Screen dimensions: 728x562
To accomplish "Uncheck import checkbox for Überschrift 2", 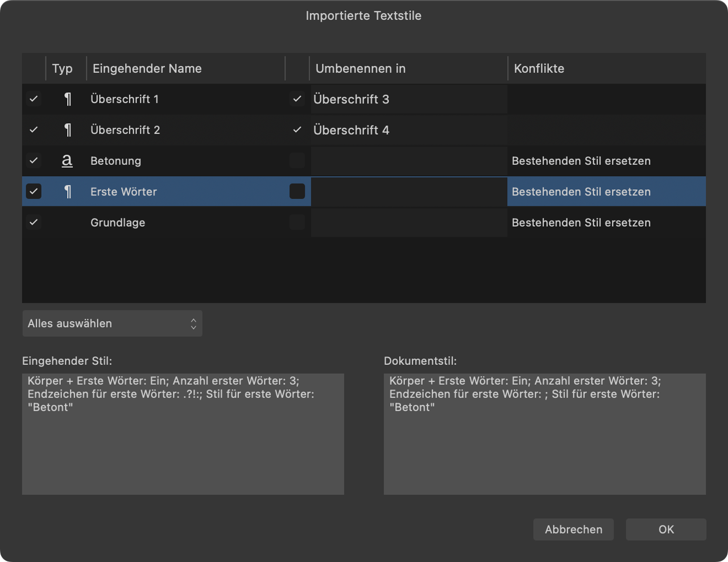I will 34,130.
